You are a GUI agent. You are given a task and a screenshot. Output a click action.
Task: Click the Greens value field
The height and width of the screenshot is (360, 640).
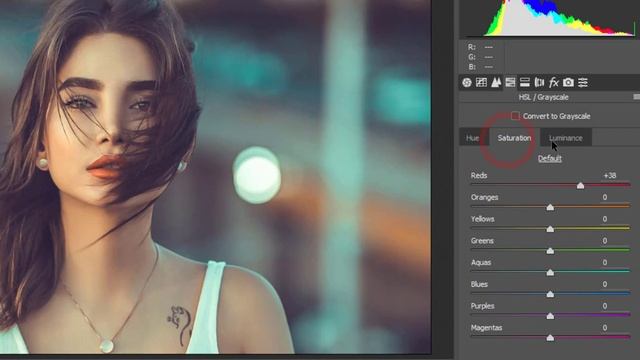(x=605, y=241)
